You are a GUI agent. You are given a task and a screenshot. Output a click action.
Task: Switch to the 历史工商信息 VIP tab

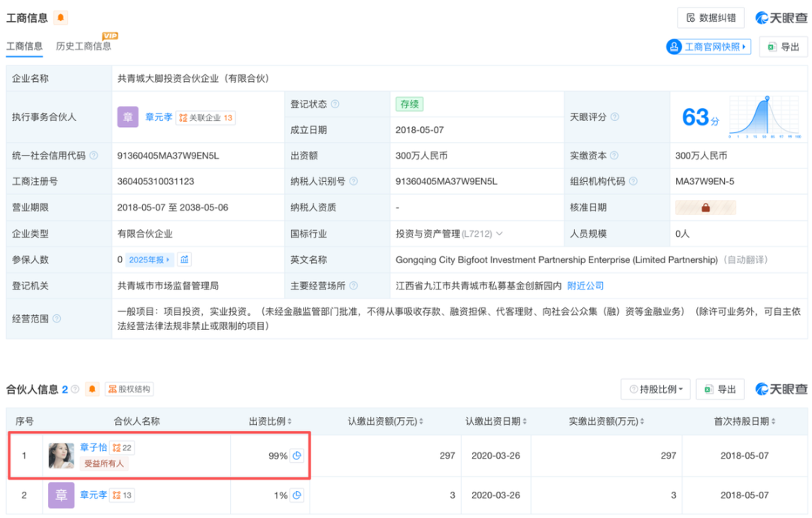83,46
